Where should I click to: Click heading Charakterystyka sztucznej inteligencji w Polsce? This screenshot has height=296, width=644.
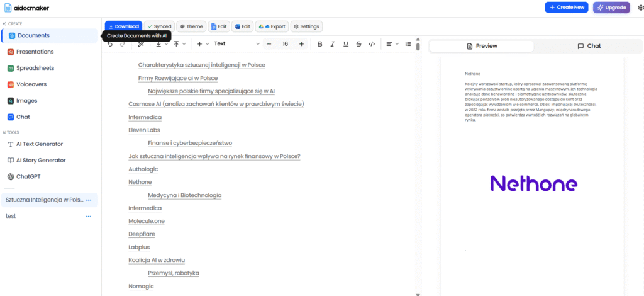(202, 65)
